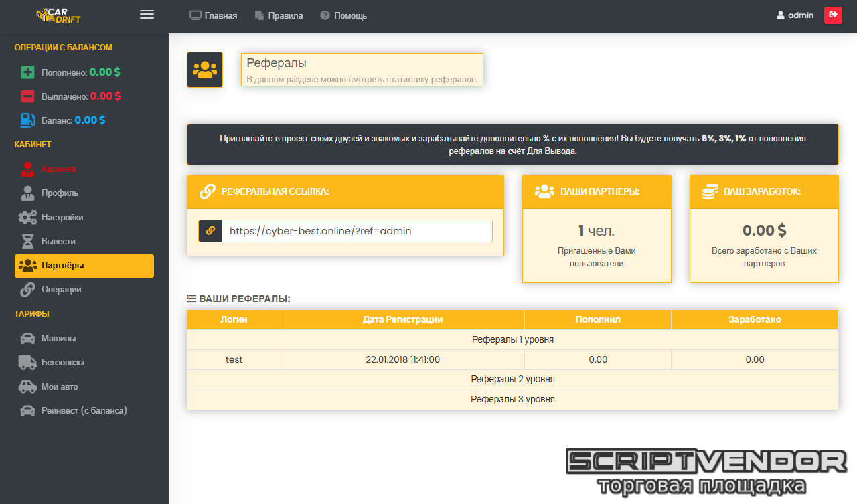Click the referral link input field

tap(357, 231)
